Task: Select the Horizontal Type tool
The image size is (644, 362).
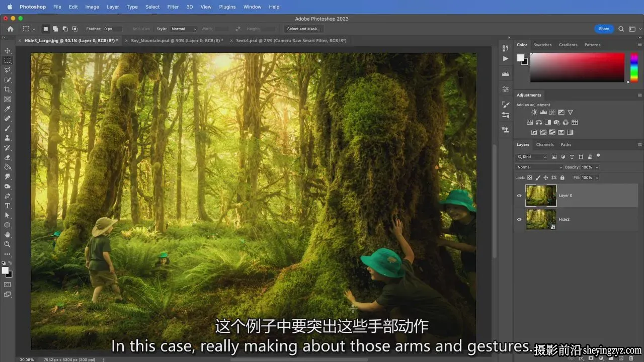Action: pos(8,206)
